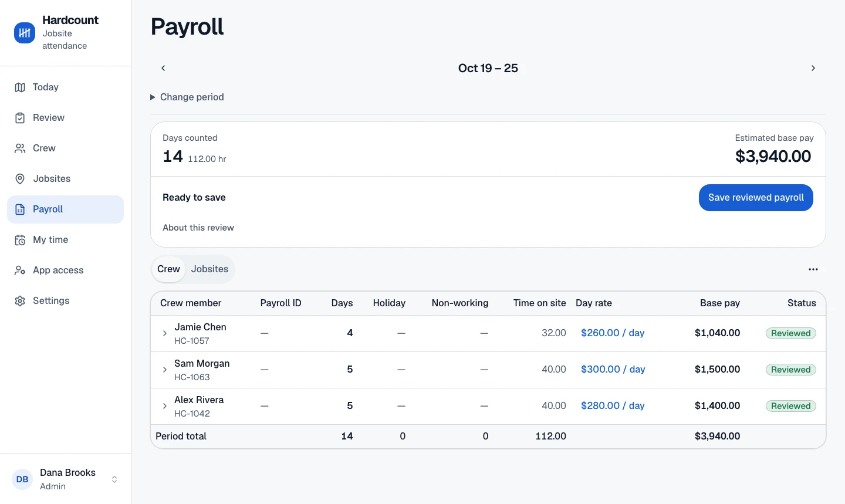The image size is (845, 504).
Task: Open the Dana Brooks account switcher chevron
Action: point(114,479)
